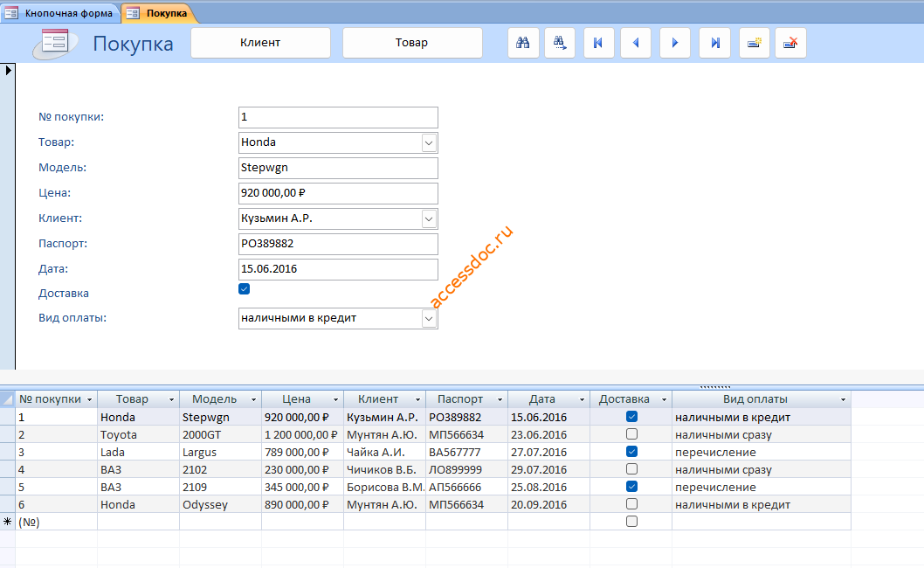The image size is (924, 568).
Task: Add a new record using the toolbar icon
Action: click(x=755, y=43)
